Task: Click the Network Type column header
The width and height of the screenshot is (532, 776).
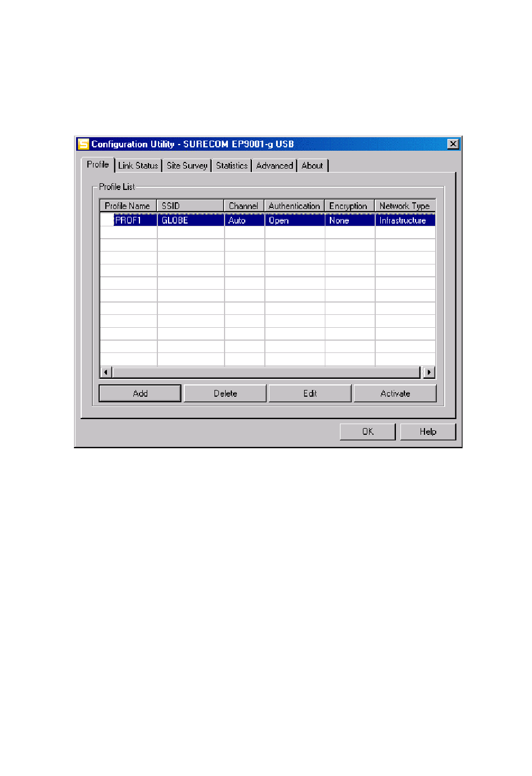Action: point(405,206)
